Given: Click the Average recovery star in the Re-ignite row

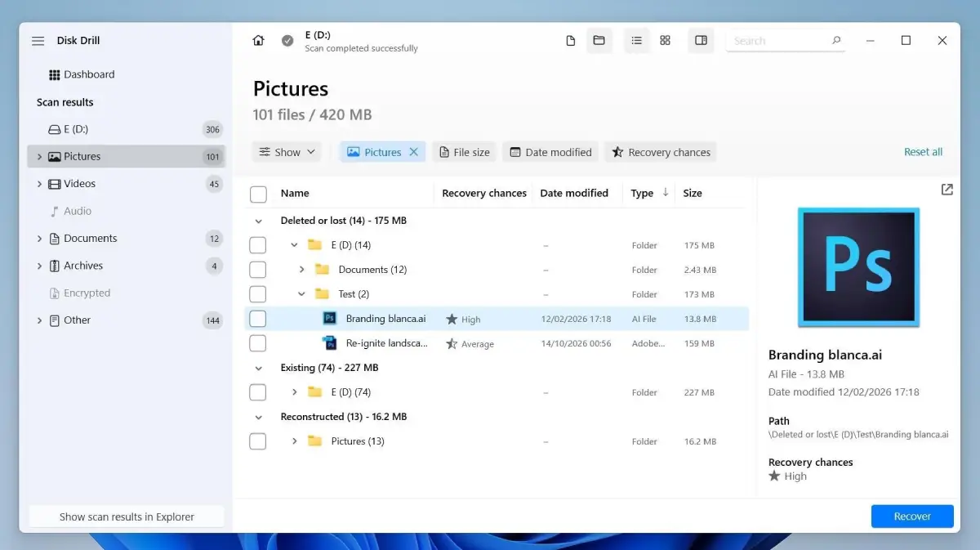Looking at the screenshot, I should coord(452,344).
